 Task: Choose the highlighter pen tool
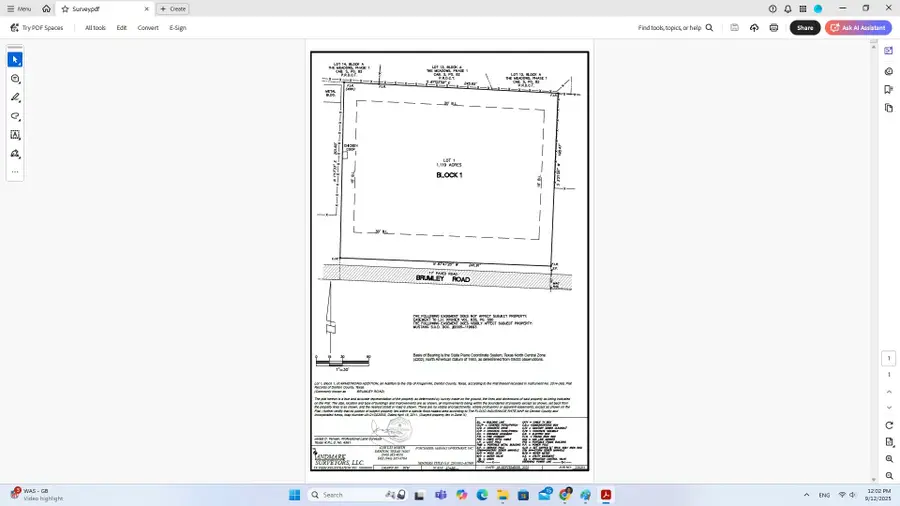coord(15,97)
